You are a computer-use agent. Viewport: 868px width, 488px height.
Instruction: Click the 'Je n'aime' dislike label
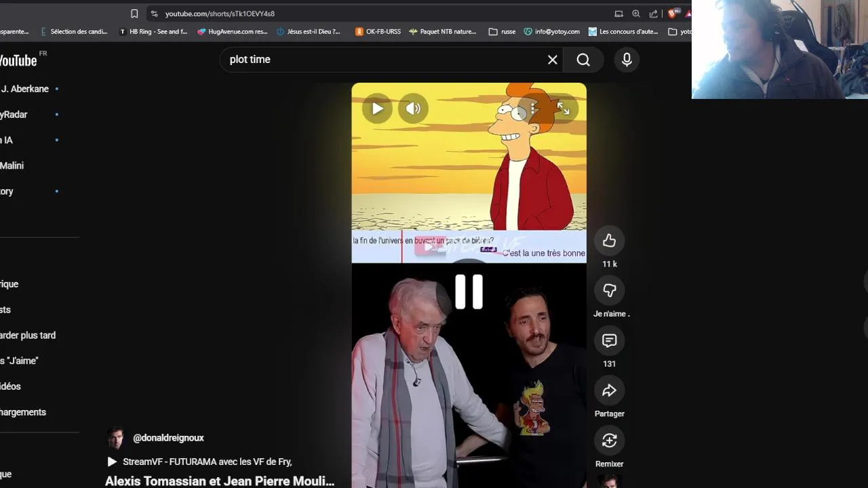[611, 314]
